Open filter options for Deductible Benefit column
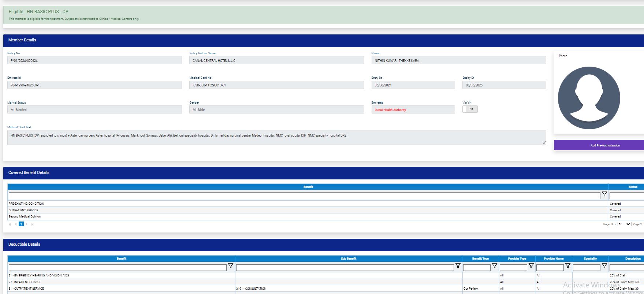The width and height of the screenshot is (644, 294). click(x=231, y=266)
